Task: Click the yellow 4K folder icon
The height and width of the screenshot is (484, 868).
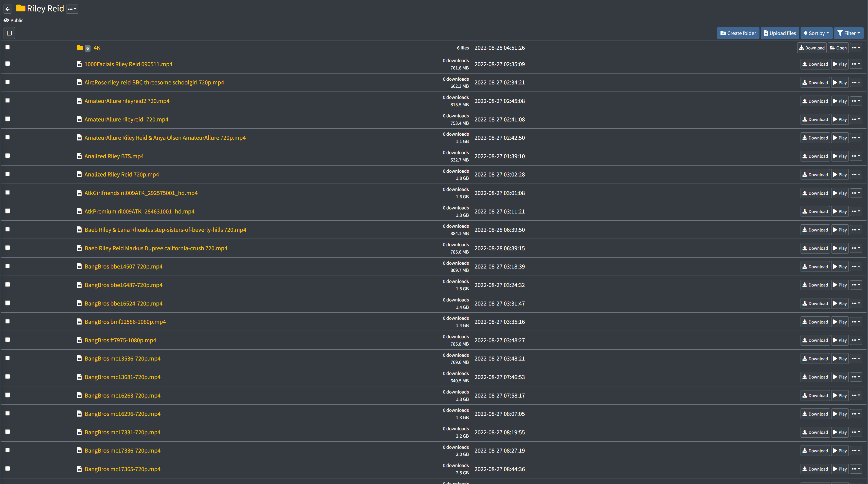Action: [80, 48]
